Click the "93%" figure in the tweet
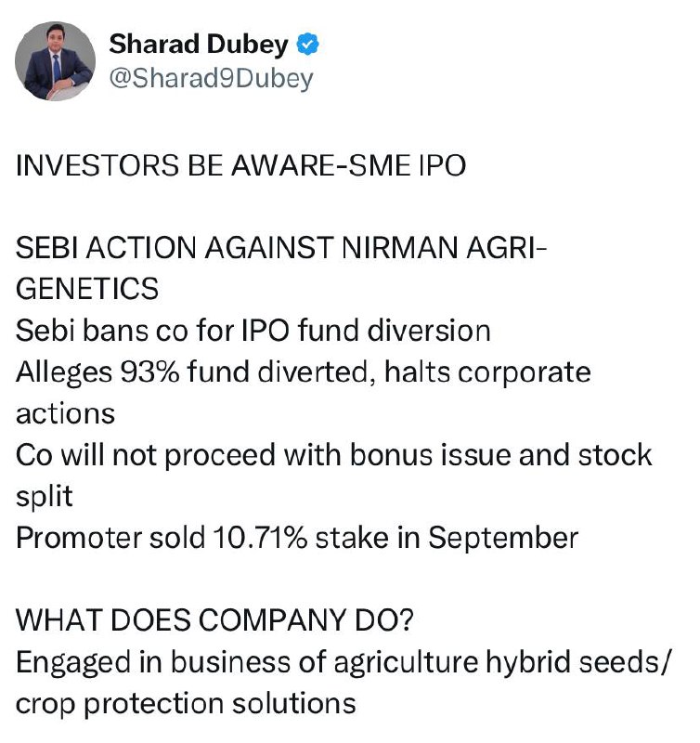Viewport: 700px width, 743px height. (149, 371)
